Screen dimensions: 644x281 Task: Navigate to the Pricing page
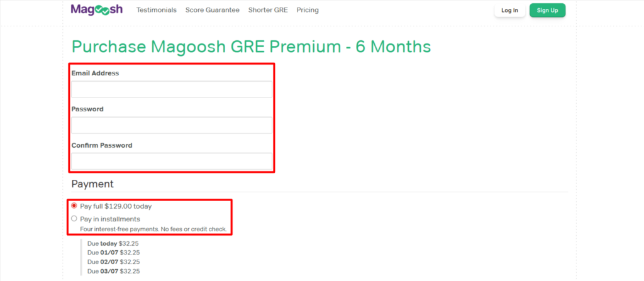point(308,10)
